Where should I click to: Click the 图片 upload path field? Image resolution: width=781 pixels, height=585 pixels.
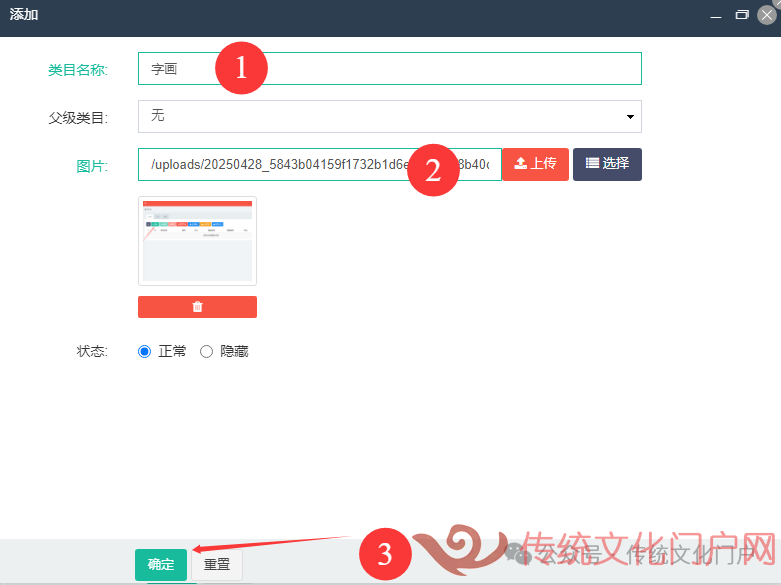pyautogui.click(x=320, y=164)
